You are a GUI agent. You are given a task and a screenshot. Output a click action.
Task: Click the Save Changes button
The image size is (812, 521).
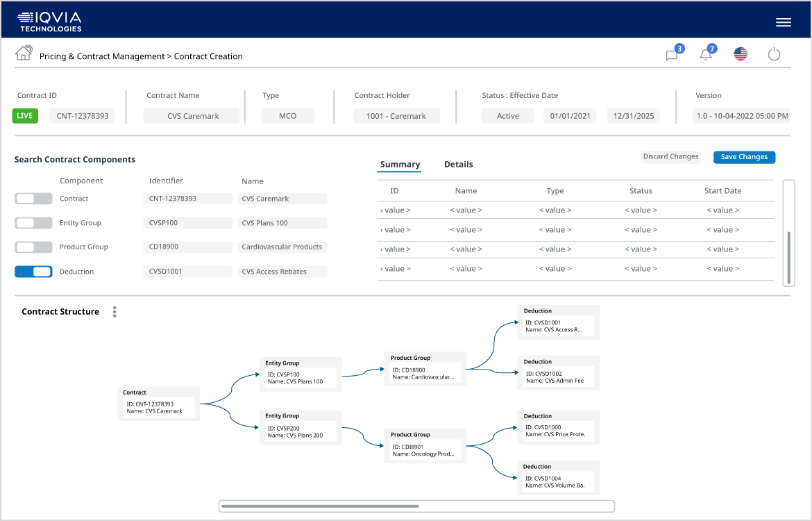pos(744,157)
